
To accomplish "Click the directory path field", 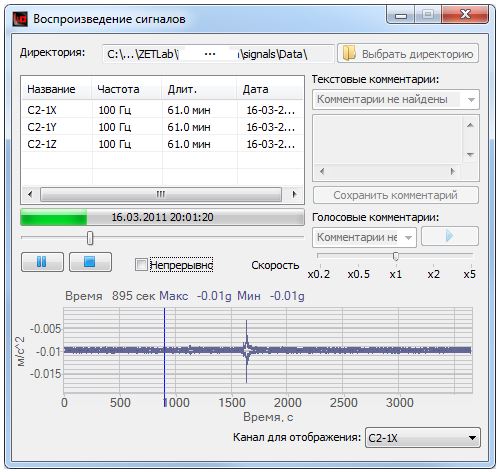I will click(218, 54).
